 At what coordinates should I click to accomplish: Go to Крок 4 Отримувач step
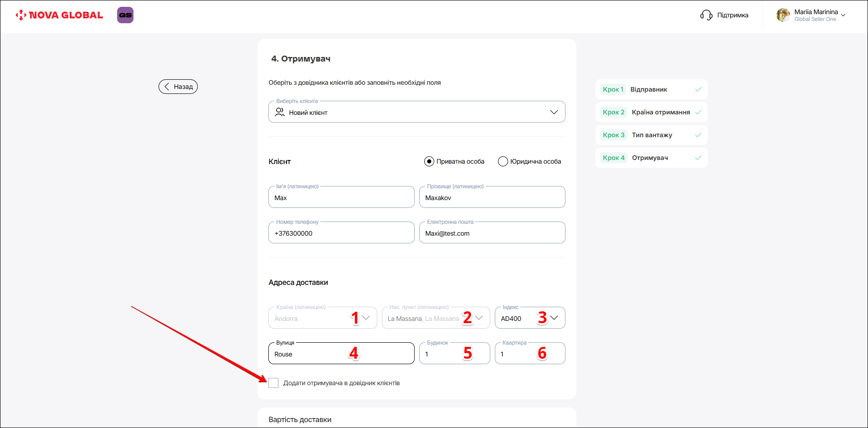click(x=651, y=158)
